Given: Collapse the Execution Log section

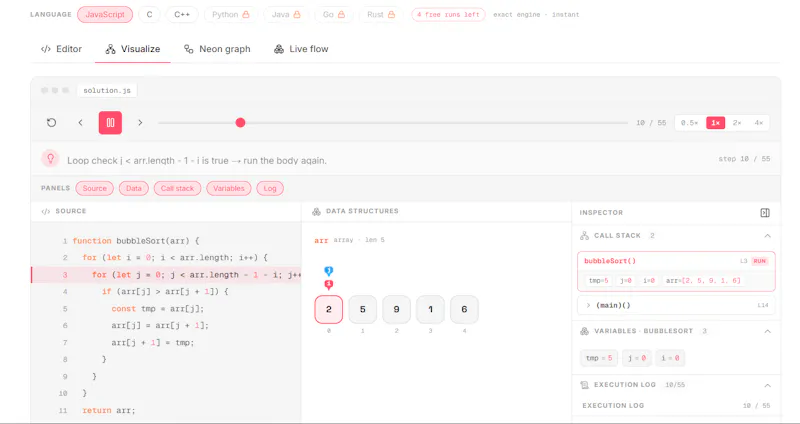Looking at the screenshot, I should pyautogui.click(x=767, y=385).
